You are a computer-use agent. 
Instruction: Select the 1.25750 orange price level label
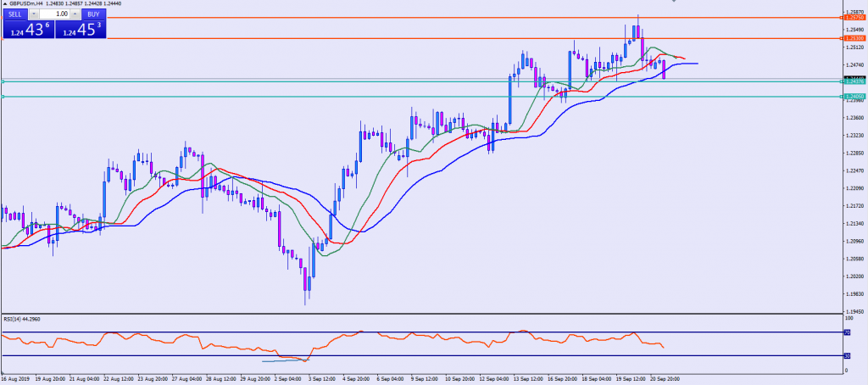click(854, 17)
